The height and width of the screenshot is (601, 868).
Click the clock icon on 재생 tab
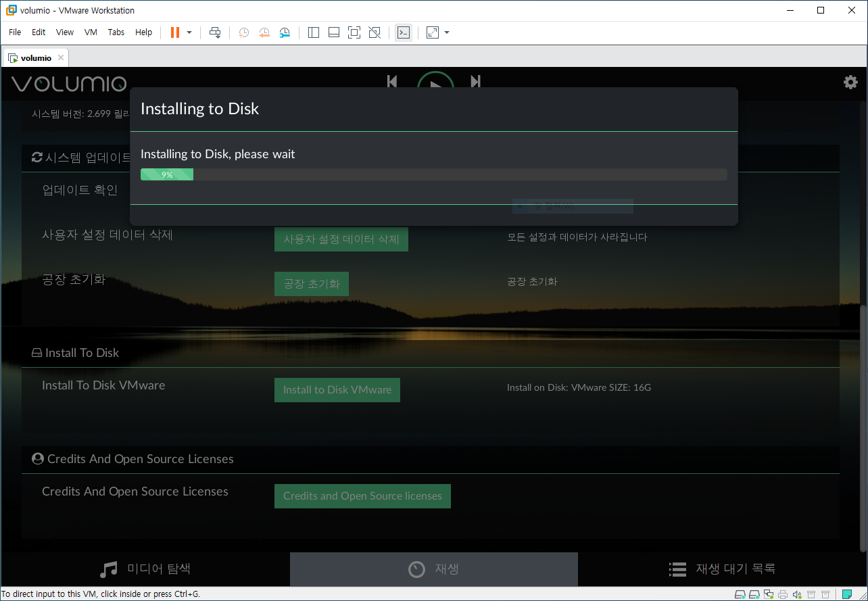tap(417, 569)
